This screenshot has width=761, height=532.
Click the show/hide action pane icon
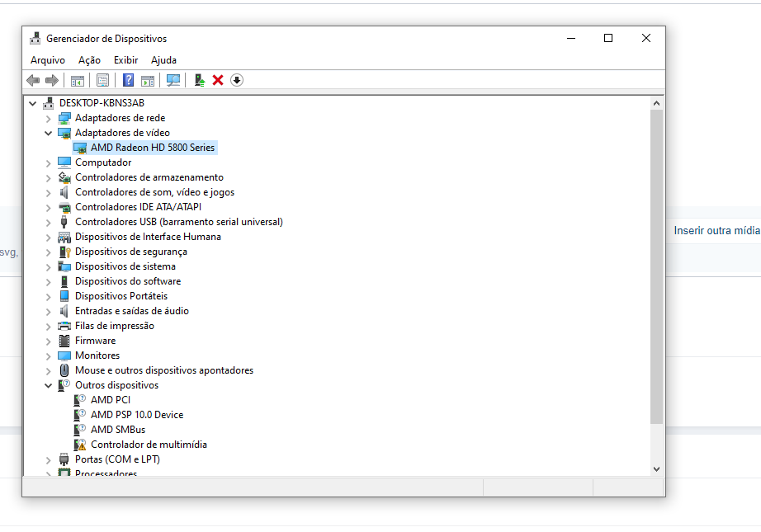[x=148, y=80]
